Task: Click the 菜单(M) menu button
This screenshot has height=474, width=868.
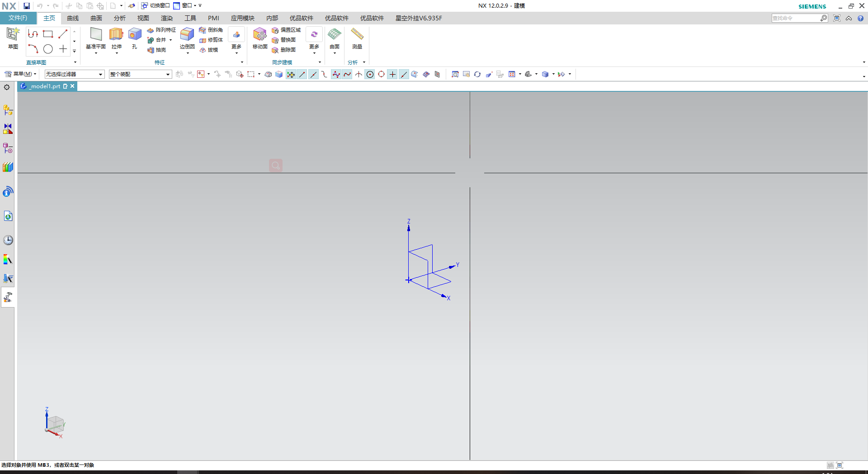Action: 20,74
